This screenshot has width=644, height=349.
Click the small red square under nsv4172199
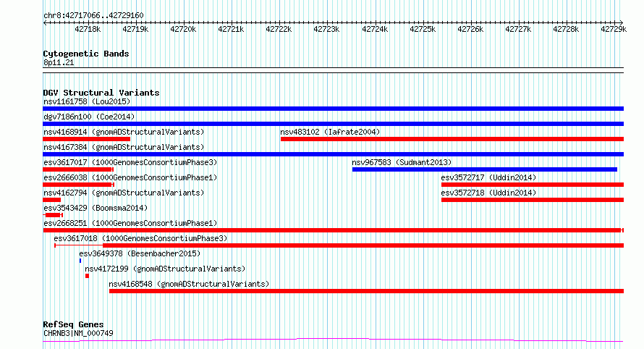87,276
